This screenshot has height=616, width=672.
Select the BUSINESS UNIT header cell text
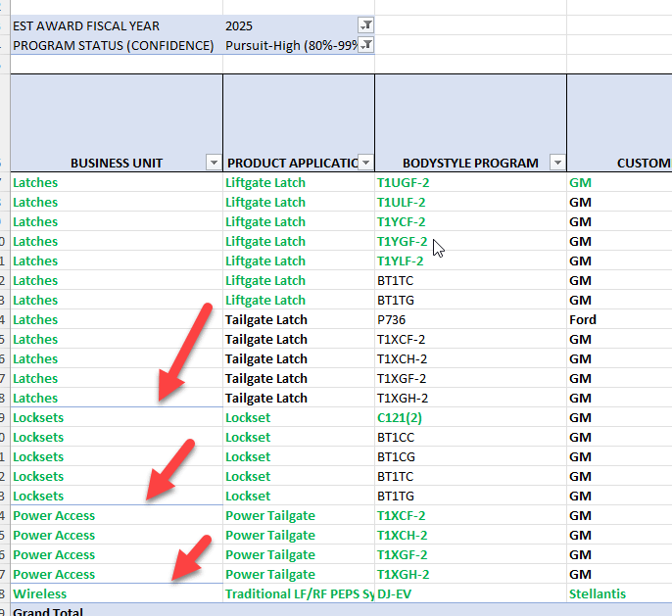coord(116,163)
